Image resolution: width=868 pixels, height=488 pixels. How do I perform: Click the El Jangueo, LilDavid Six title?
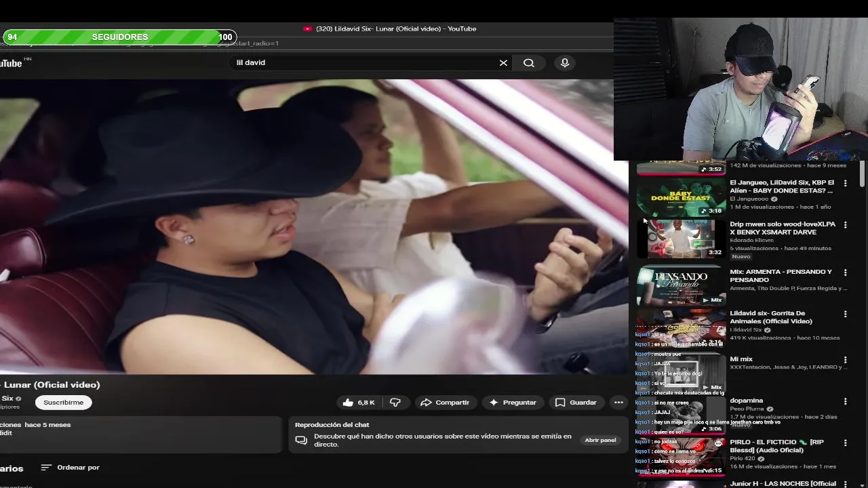782,186
